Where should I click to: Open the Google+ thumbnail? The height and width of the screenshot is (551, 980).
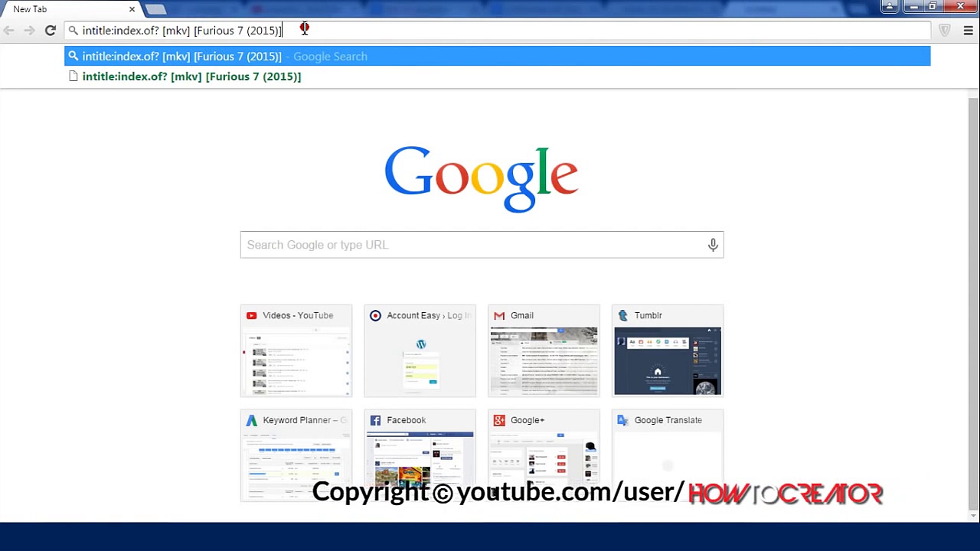coord(544,455)
